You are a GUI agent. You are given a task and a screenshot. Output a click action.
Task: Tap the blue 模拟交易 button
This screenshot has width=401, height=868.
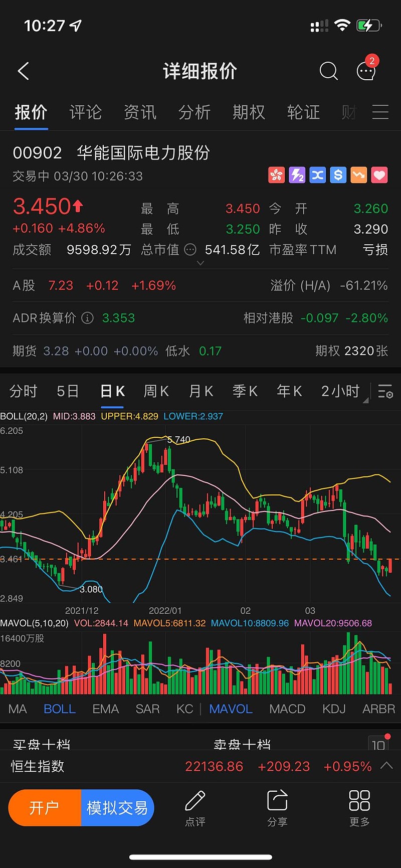tap(117, 808)
